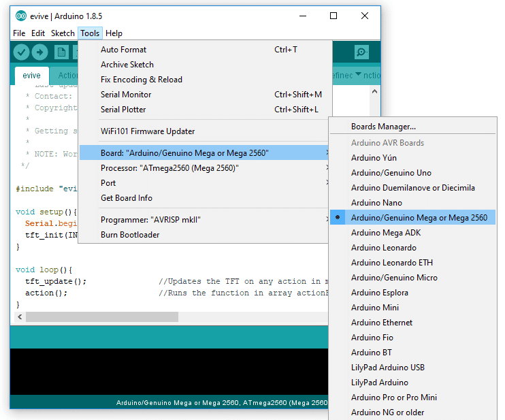Select Arduino NG or older board

(x=412, y=413)
